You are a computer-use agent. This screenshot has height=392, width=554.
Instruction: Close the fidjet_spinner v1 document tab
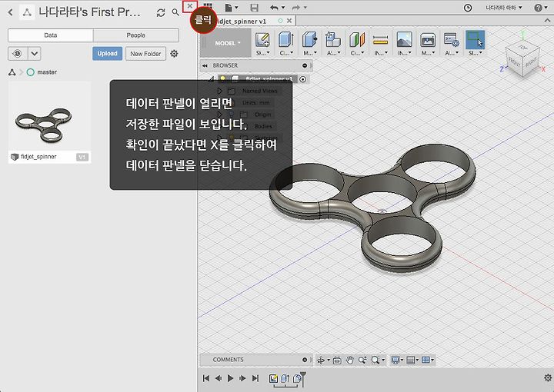point(289,21)
